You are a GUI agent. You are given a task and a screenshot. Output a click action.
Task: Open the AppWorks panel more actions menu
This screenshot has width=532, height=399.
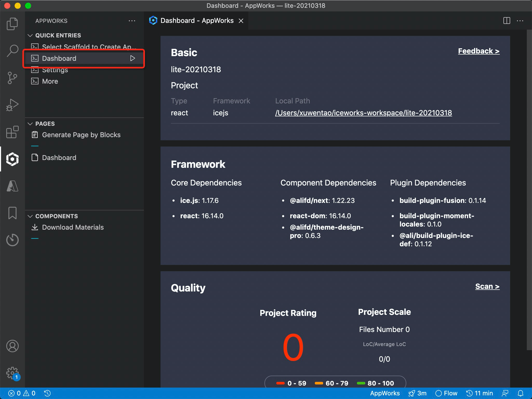coord(132,21)
